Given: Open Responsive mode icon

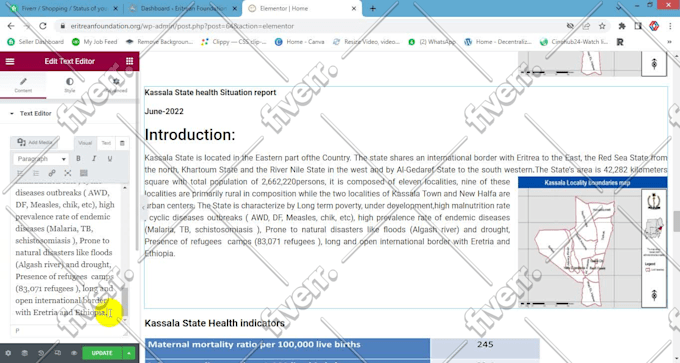Looking at the screenshot, I should (x=58, y=353).
